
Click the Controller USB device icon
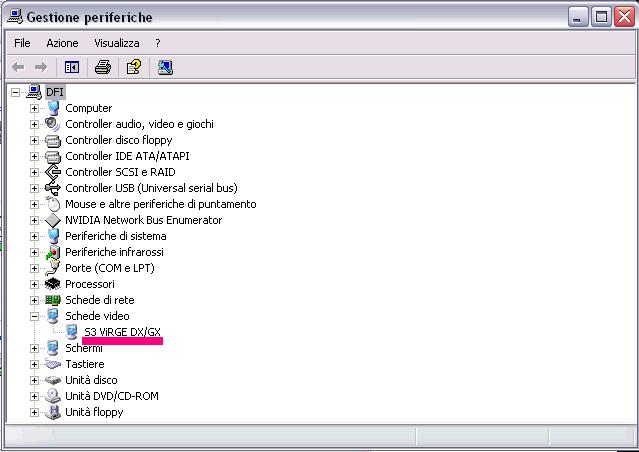click(x=53, y=188)
